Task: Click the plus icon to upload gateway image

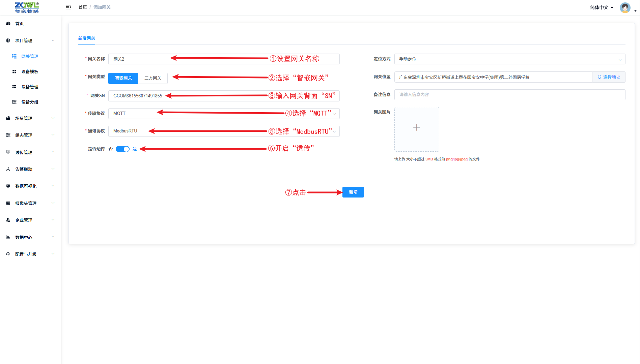Action: [417, 127]
